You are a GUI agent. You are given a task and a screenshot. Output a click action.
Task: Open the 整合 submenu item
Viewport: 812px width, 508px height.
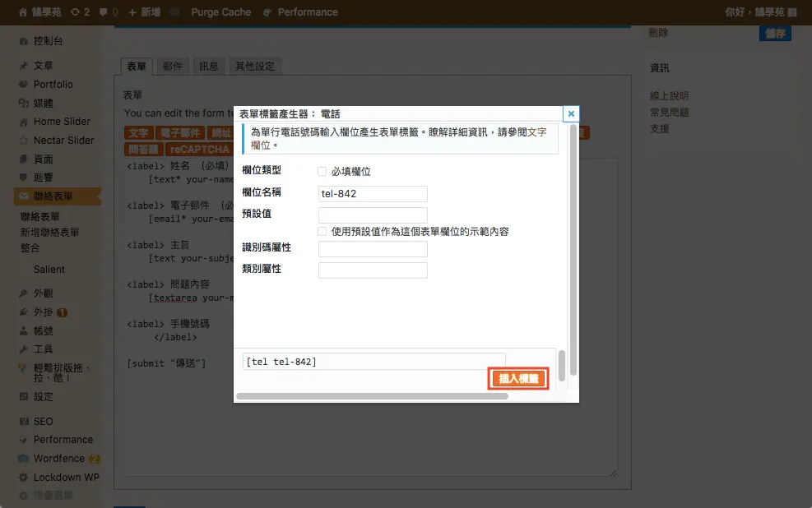click(x=30, y=247)
